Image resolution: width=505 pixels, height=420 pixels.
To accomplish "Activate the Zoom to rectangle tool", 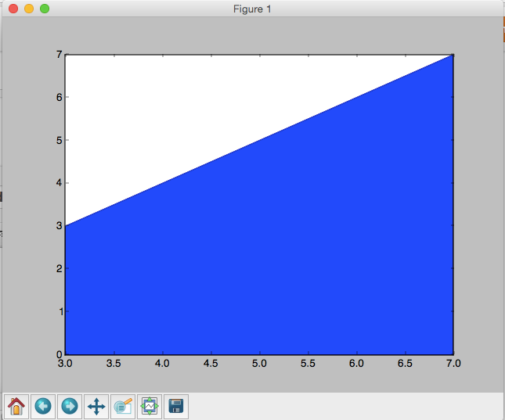I will [x=123, y=407].
